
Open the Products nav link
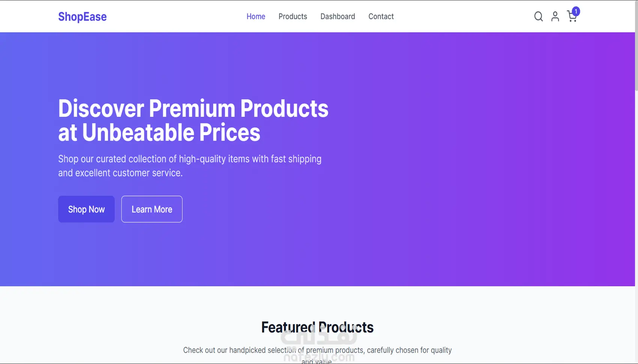293,17
